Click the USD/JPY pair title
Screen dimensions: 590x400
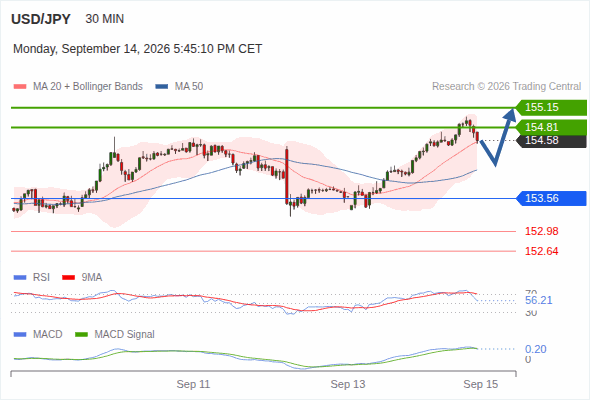pos(41,19)
